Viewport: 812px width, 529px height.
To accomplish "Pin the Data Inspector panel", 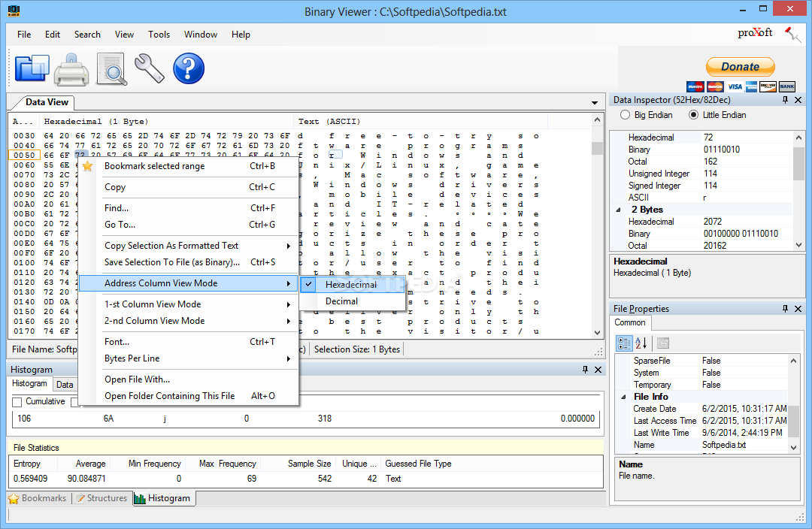I will click(785, 100).
